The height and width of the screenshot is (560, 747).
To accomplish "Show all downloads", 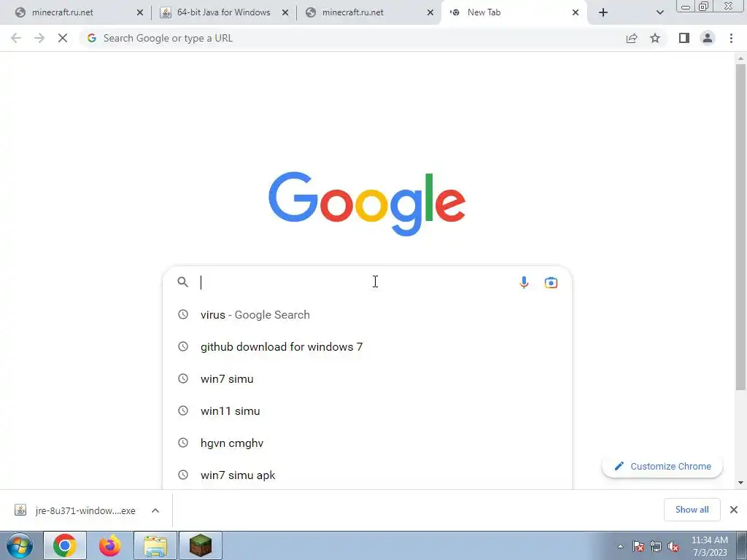I will [692, 510].
